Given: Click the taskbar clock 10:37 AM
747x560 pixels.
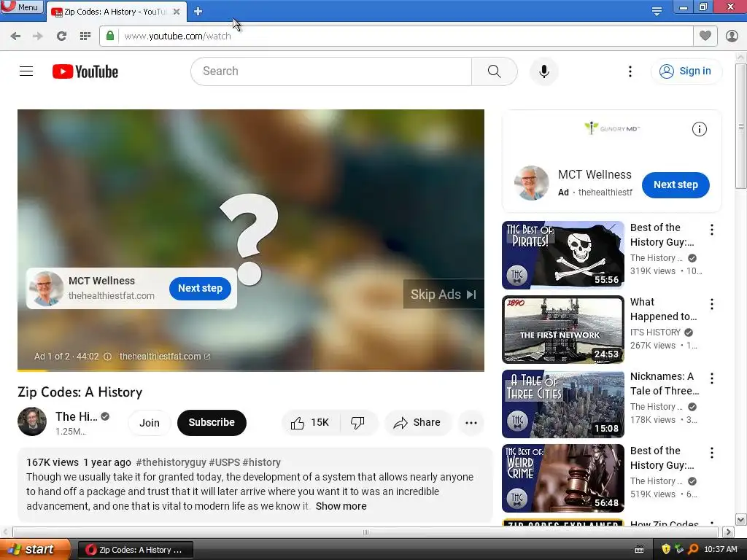Looking at the screenshot, I should [x=721, y=550].
